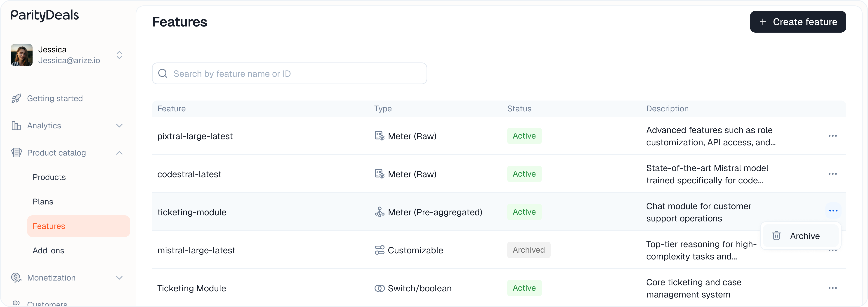Screen dimensions: 868x307
Task: Open the Jessica account switcher dropdown
Action: point(119,55)
